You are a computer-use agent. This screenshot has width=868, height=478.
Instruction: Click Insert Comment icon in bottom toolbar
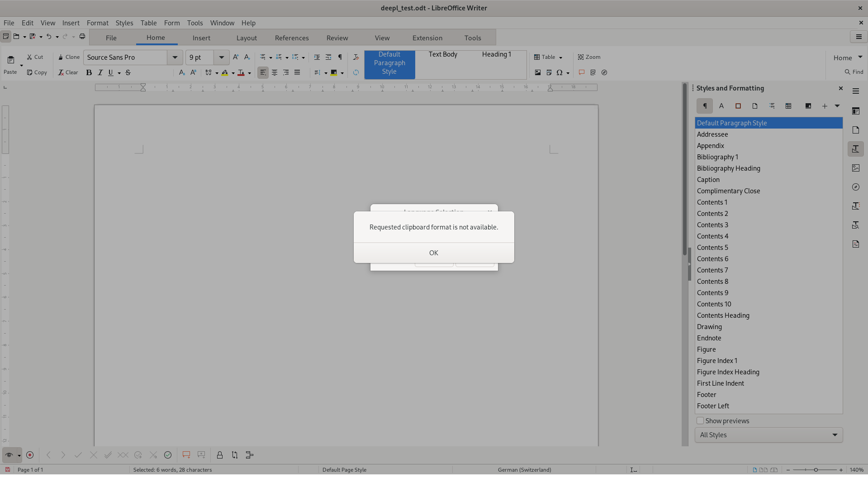(x=186, y=455)
